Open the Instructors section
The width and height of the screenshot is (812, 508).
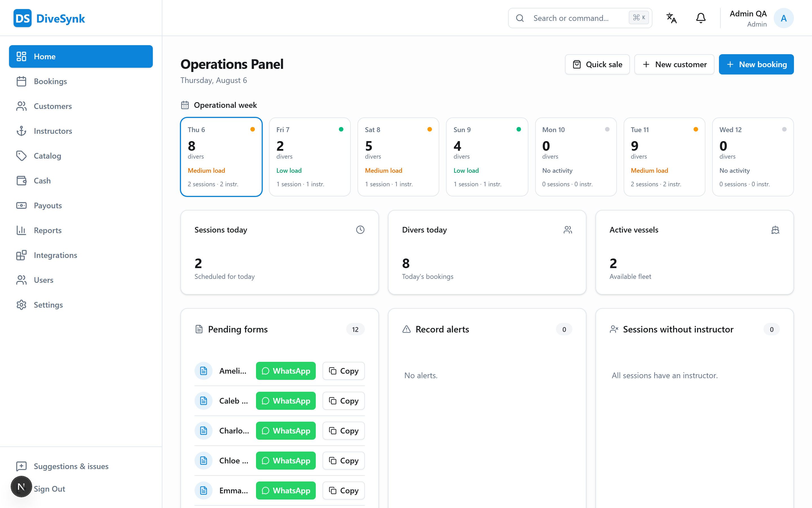tap(81, 131)
